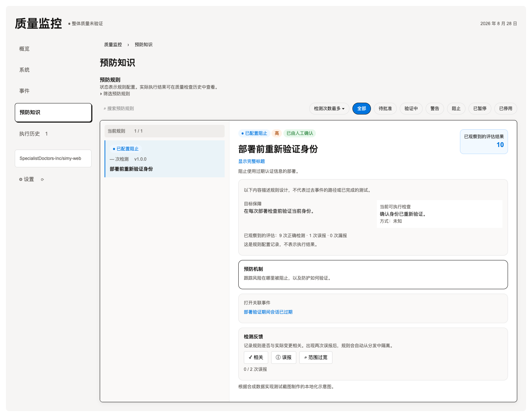Click the SpecialistDoctors-Inc/simy-web repository box
This screenshot has width=532, height=417.
(53, 158)
